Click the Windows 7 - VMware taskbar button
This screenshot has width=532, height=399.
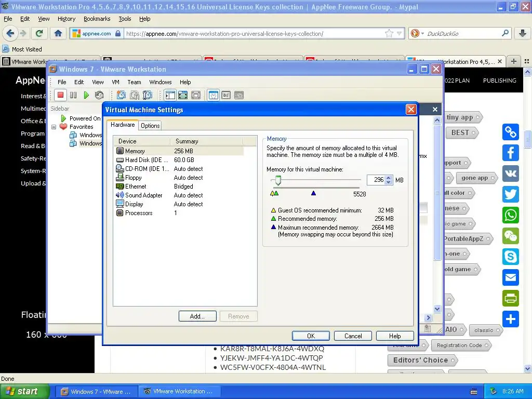click(x=96, y=392)
